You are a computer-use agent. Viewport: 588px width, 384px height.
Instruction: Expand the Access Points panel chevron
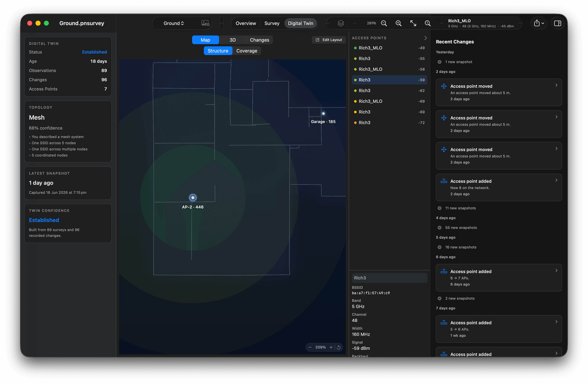tap(425, 38)
